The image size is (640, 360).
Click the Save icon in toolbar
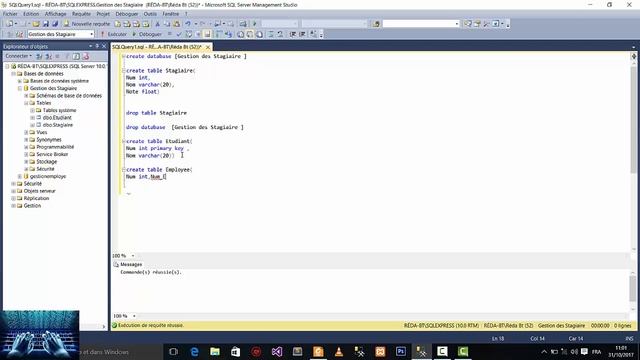coord(46,24)
